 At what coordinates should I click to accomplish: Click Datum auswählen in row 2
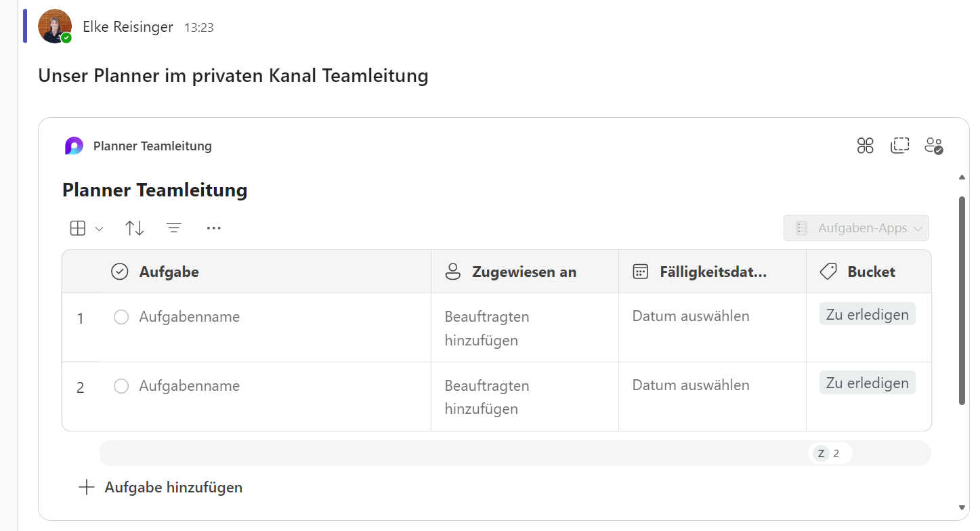(691, 385)
